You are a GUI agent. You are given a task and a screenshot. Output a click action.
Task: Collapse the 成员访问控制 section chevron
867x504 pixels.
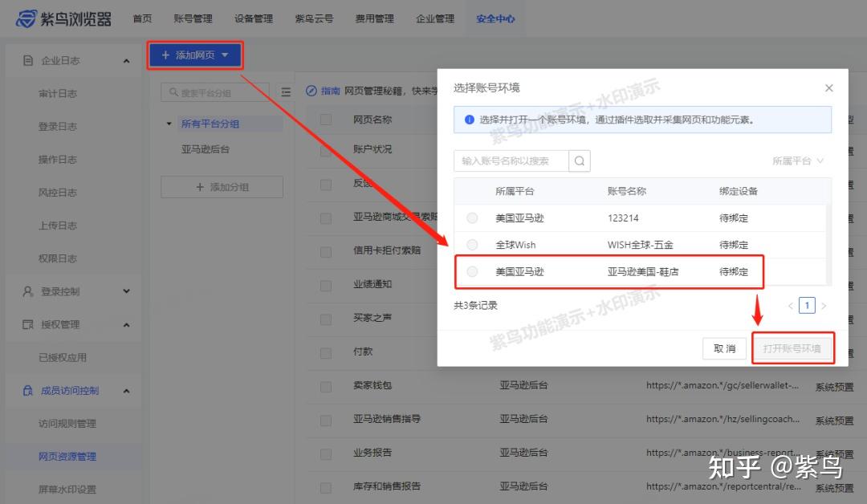[126, 391]
